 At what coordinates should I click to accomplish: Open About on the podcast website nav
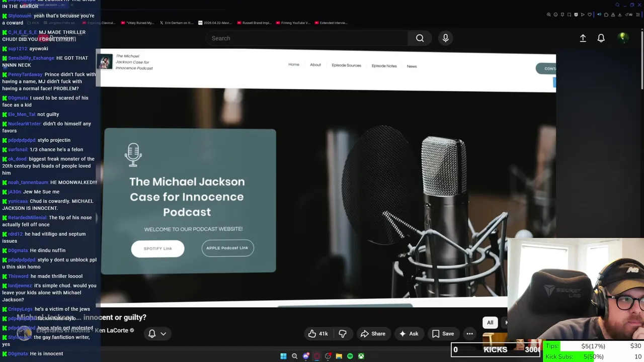click(315, 65)
